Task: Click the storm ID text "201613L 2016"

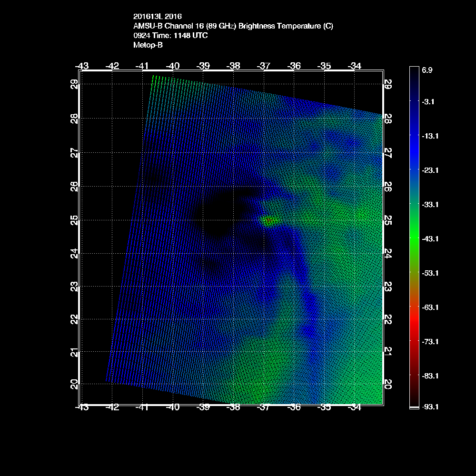Action: tap(157, 16)
